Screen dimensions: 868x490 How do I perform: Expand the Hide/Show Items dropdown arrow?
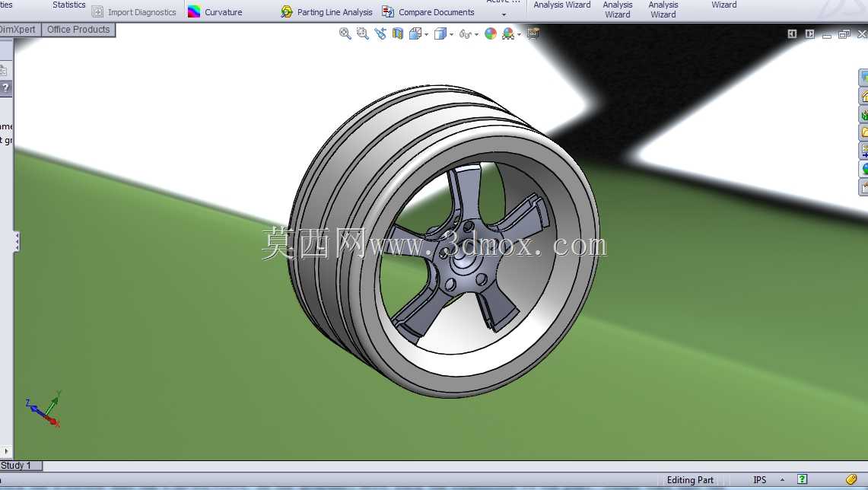(476, 35)
